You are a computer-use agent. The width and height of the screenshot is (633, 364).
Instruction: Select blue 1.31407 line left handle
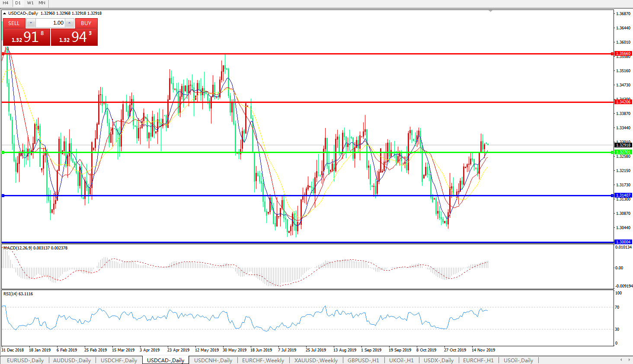[3, 196]
